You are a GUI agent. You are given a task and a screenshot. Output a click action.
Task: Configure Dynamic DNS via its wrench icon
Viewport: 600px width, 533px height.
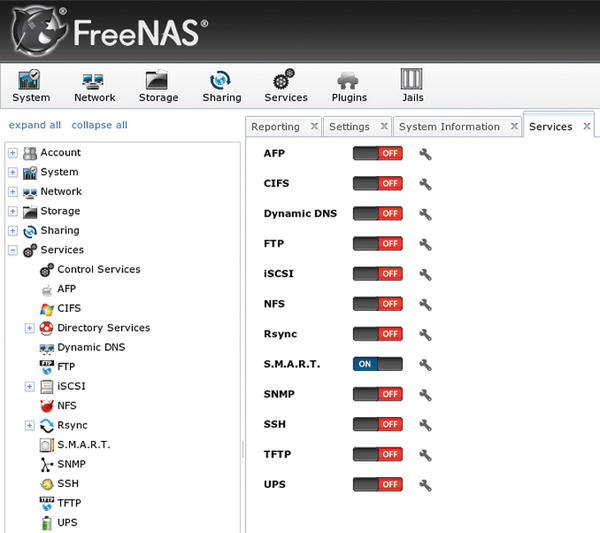[425, 214]
